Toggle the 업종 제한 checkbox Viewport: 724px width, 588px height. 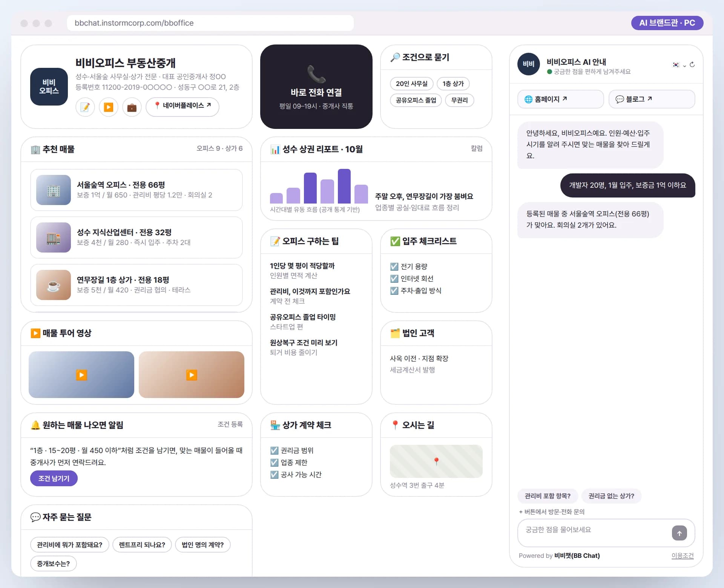click(x=274, y=462)
